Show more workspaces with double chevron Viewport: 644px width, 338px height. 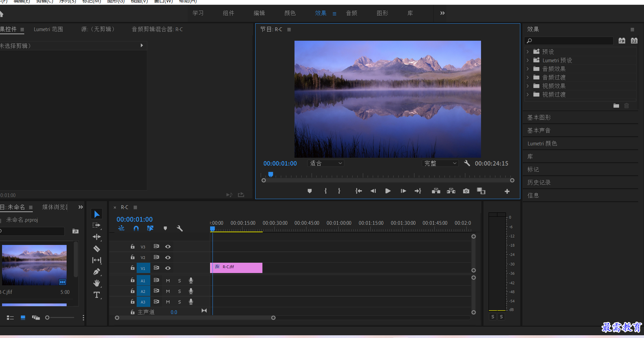click(442, 13)
